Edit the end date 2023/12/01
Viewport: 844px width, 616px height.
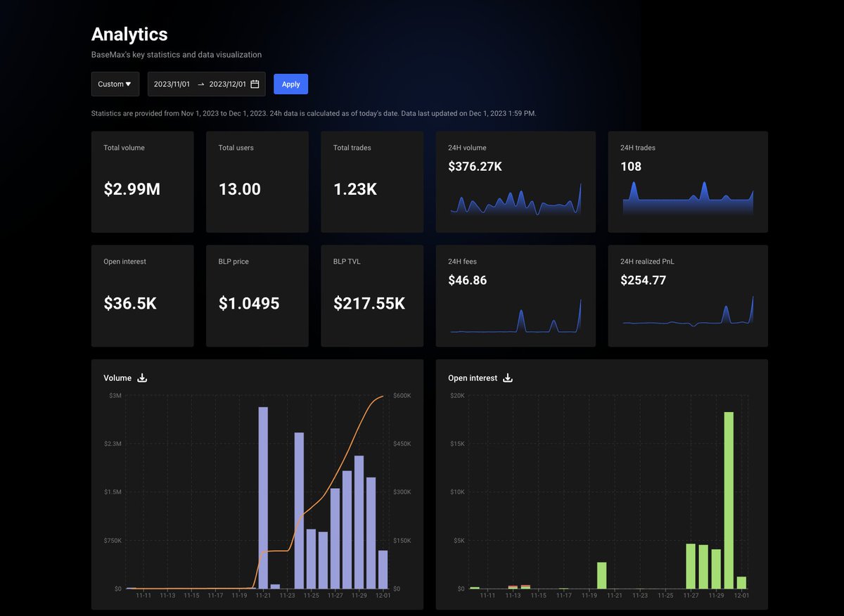[x=227, y=84]
